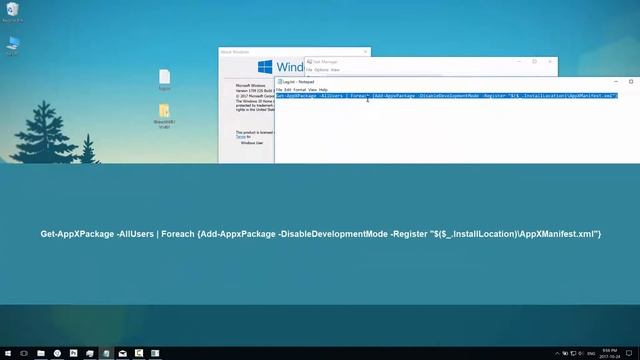Open Notepad's Help menu

323,90
